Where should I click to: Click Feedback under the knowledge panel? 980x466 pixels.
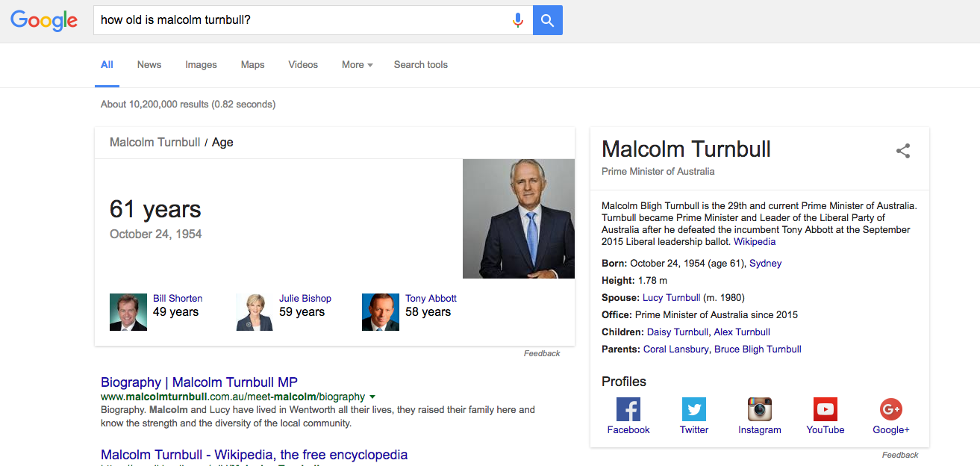point(900,456)
